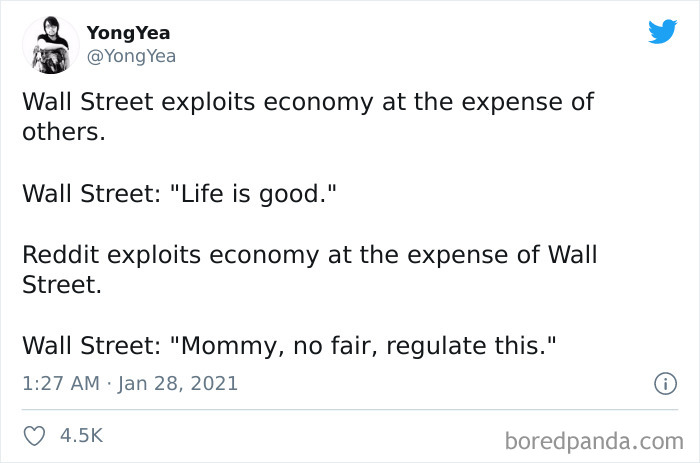Screen dimensions: 700x463
Task: Click the lone word "Street." in the tweet
Action: [x=61, y=284]
